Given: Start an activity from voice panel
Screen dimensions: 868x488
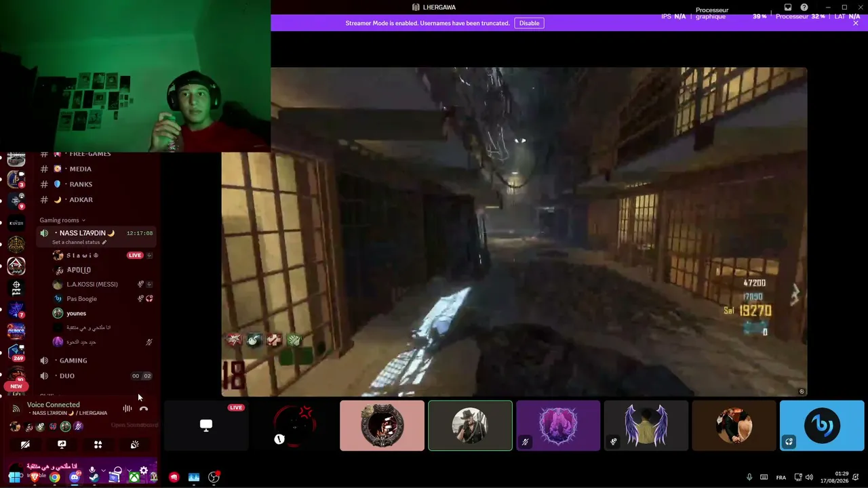Looking at the screenshot, I should (x=98, y=445).
